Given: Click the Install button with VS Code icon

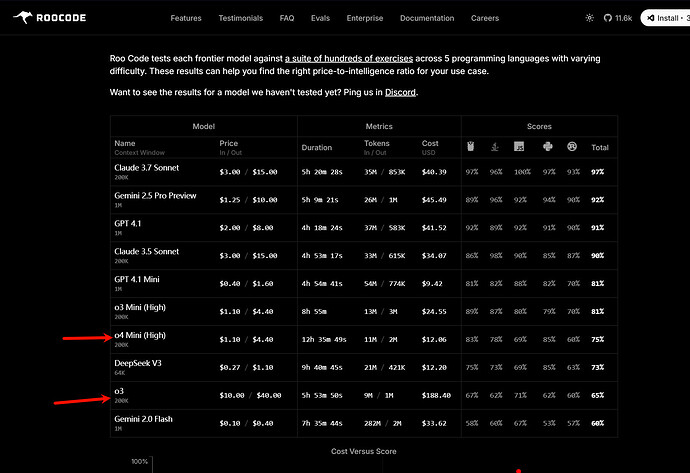Looking at the screenshot, I should tap(667, 18).
